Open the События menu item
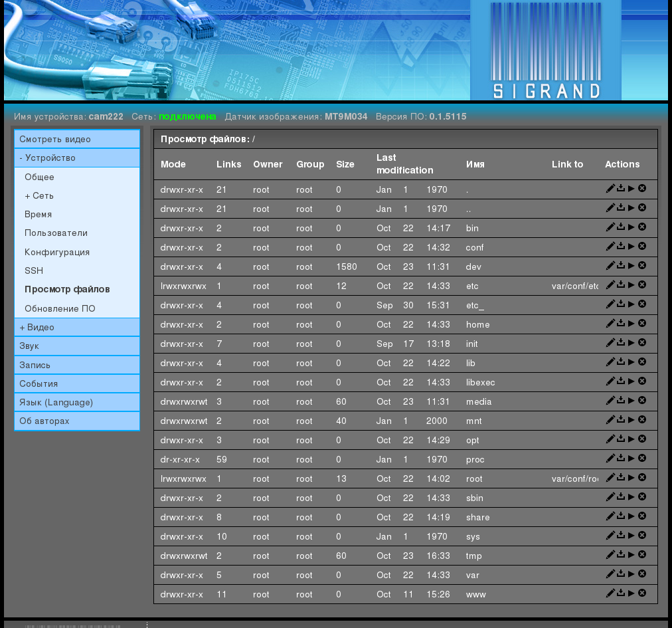This screenshot has width=672, height=628. (x=77, y=383)
